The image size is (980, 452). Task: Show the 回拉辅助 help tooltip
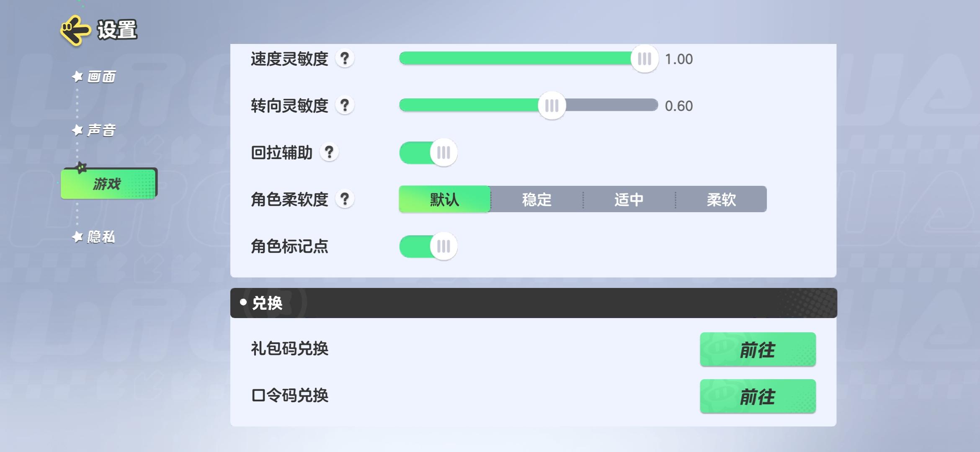pos(329,152)
